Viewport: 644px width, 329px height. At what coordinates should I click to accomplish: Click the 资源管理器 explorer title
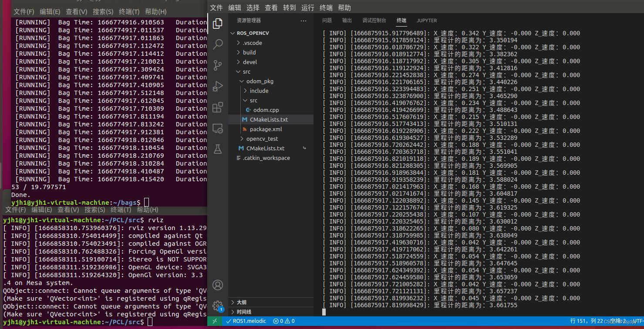click(x=249, y=20)
